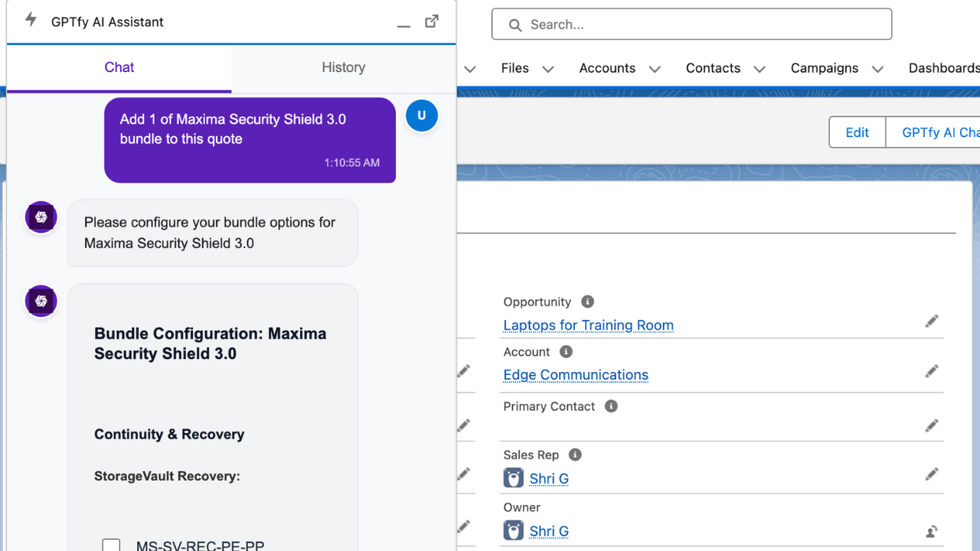Click the edit pencil for Primary Contact
The width and height of the screenshot is (980, 551).
point(932,425)
